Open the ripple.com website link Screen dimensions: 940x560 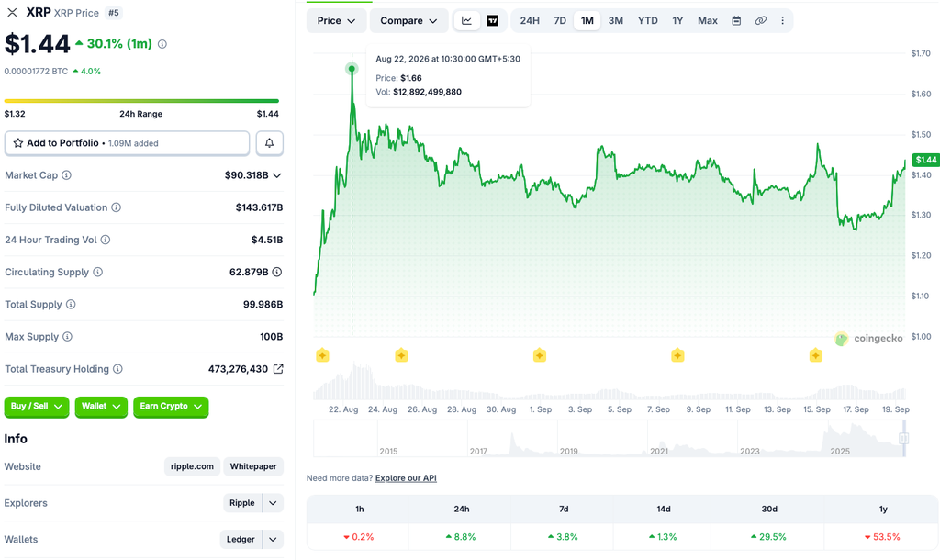[192, 466]
